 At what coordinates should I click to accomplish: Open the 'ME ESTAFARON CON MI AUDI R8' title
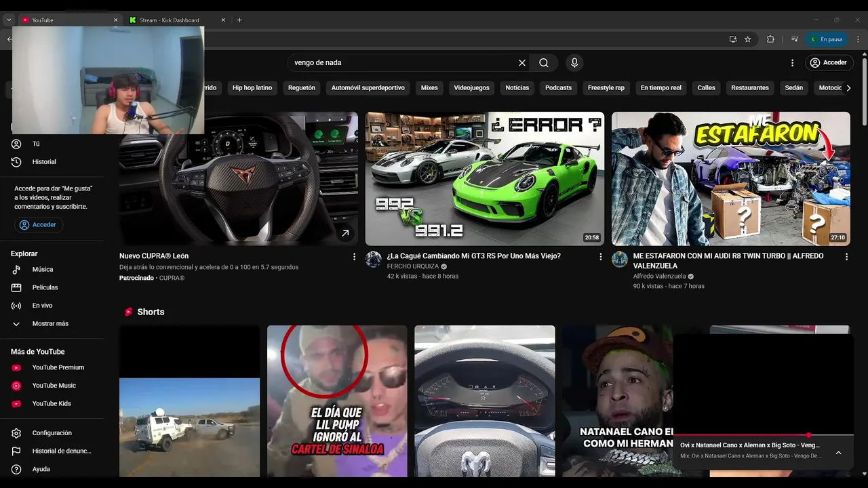(728, 261)
